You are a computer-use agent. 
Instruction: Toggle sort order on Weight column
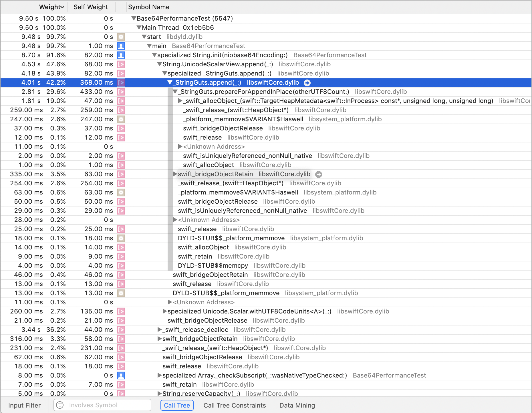(51, 7)
